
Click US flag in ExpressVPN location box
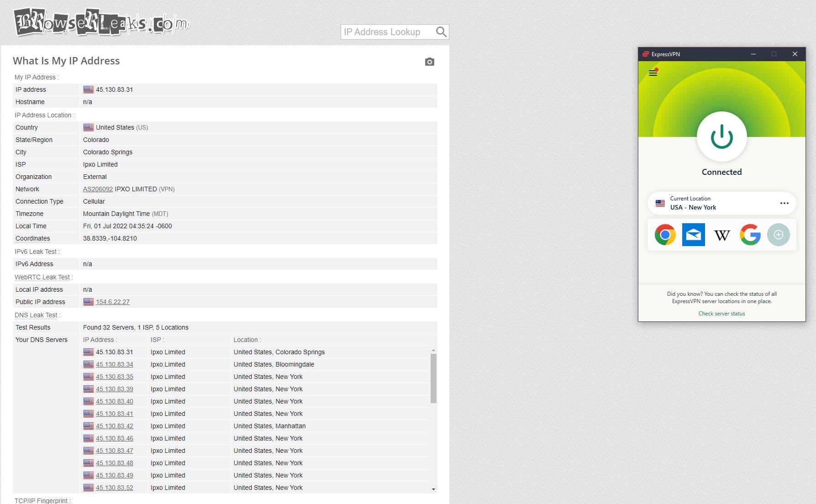[660, 203]
